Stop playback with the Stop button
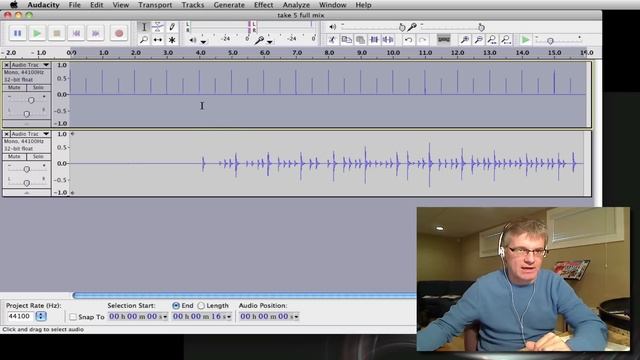The image size is (640, 360). point(57,33)
